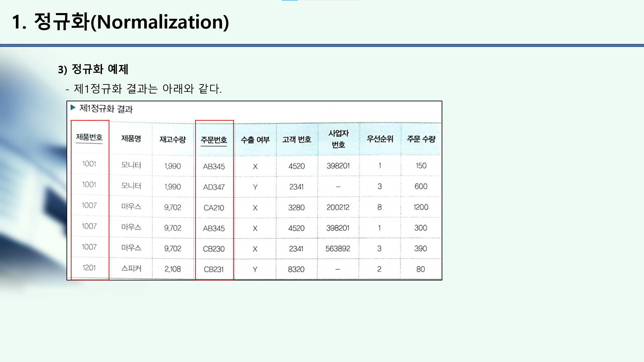Click product number 1001 in AD347 row
This screenshot has width=644, height=362.
pos(89,185)
